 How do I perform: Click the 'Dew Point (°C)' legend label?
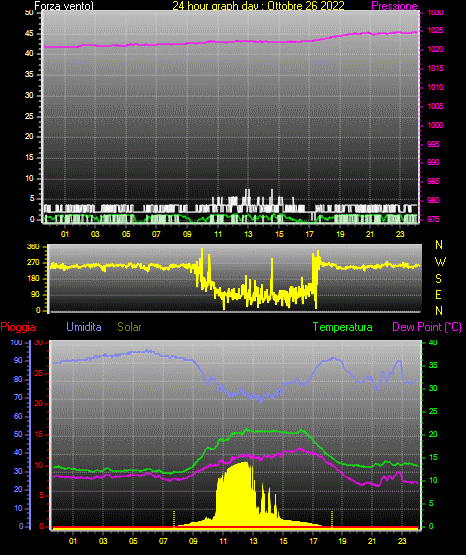427,327
